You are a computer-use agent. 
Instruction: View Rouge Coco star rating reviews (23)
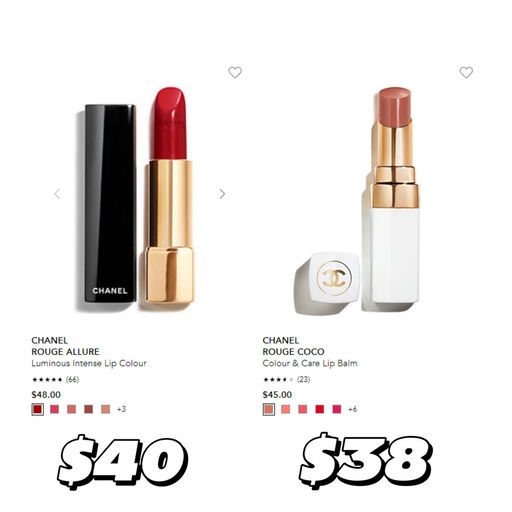click(x=286, y=379)
